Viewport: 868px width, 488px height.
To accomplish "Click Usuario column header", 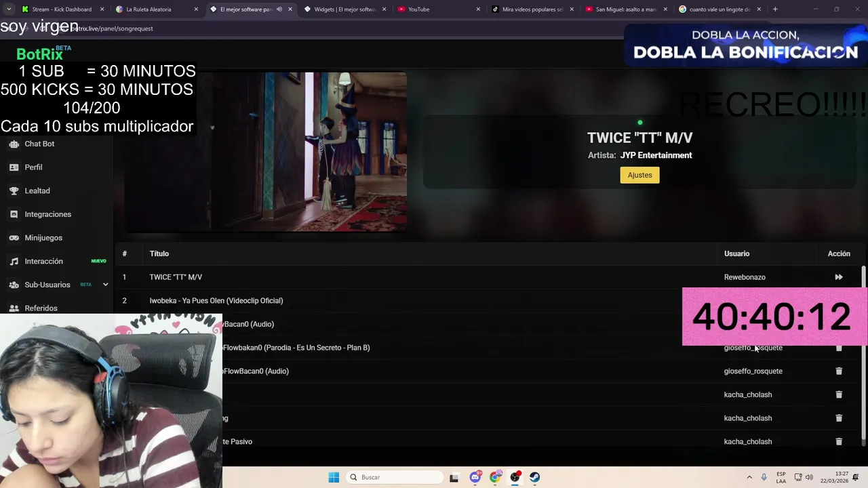I will pos(736,253).
